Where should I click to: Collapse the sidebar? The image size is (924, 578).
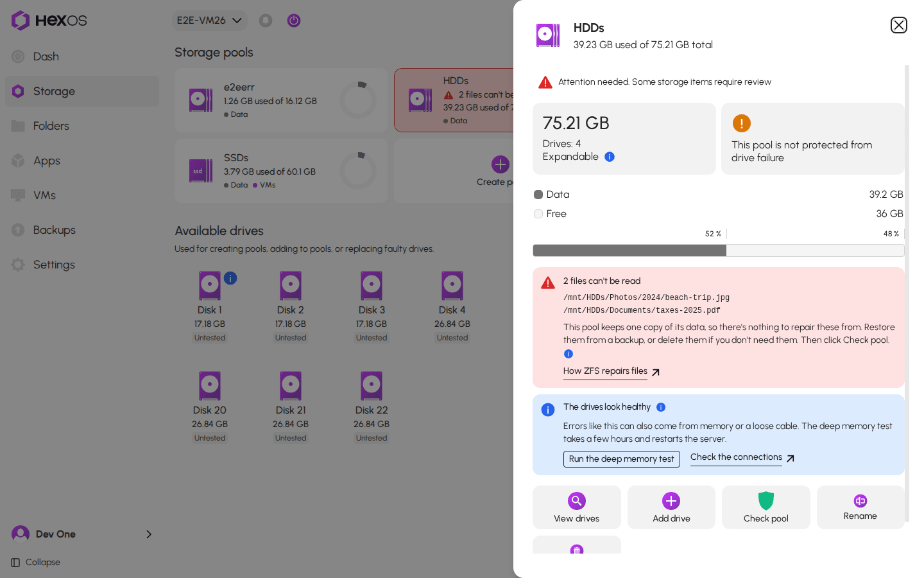click(36, 563)
